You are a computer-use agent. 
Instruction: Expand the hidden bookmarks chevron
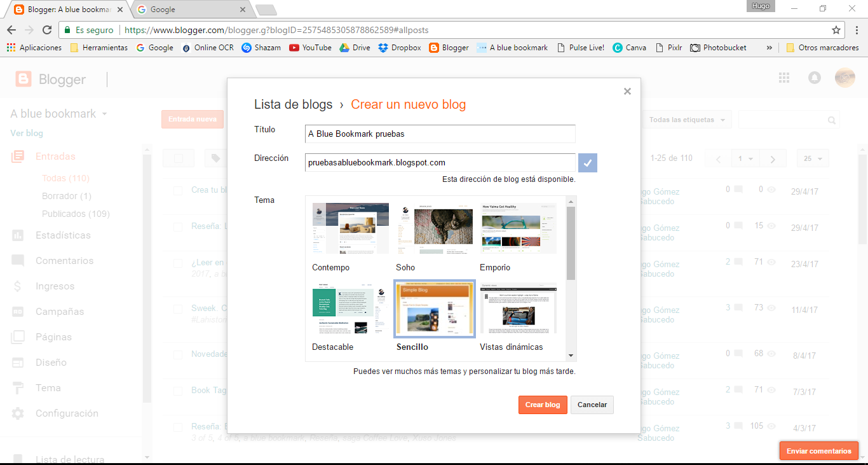tap(770, 48)
